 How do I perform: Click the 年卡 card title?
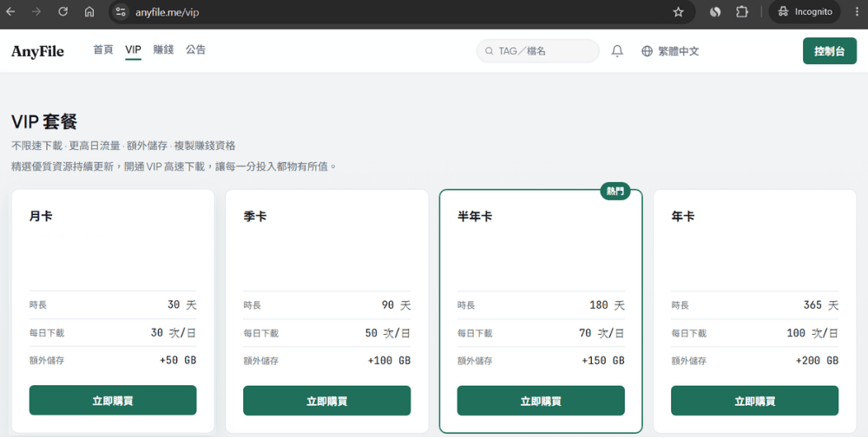click(x=682, y=216)
